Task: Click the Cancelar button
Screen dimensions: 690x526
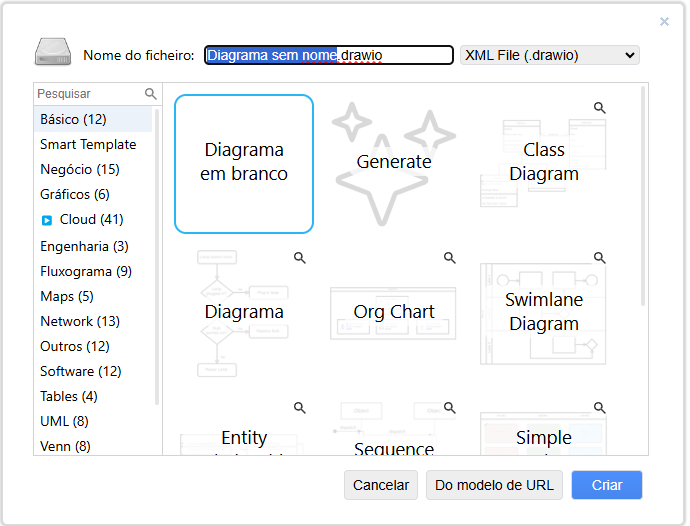Action: [x=381, y=485]
